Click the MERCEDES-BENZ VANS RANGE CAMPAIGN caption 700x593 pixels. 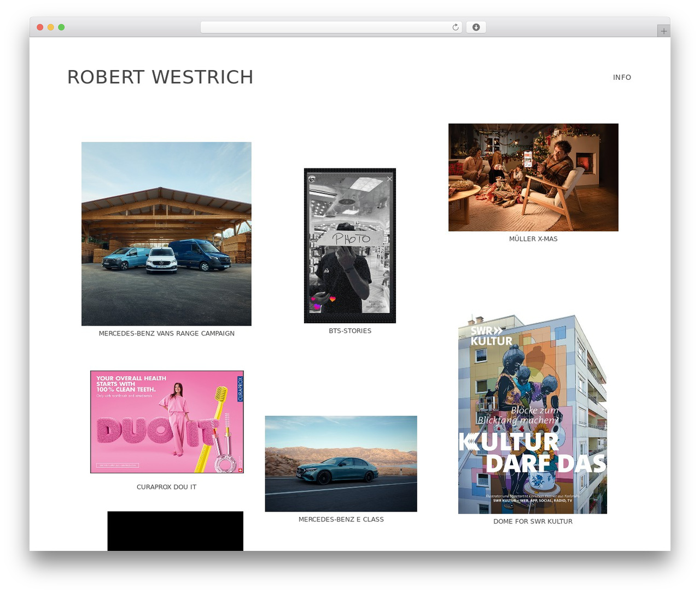[x=166, y=333]
